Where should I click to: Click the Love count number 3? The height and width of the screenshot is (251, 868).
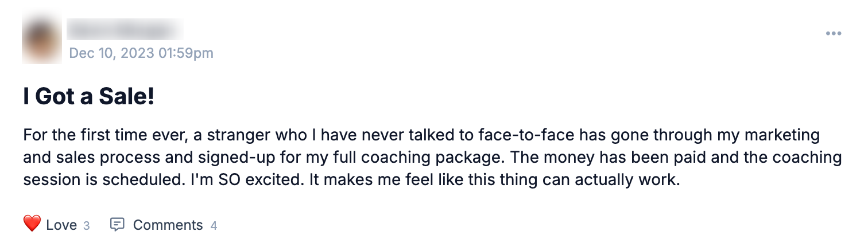[87, 226]
